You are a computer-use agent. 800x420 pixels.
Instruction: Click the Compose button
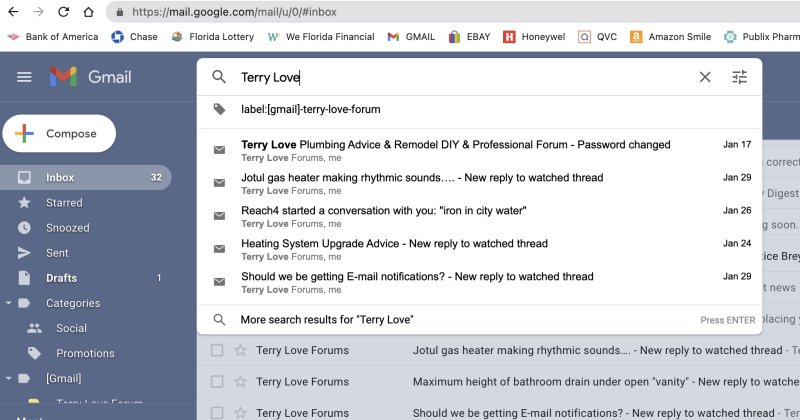[59, 134]
